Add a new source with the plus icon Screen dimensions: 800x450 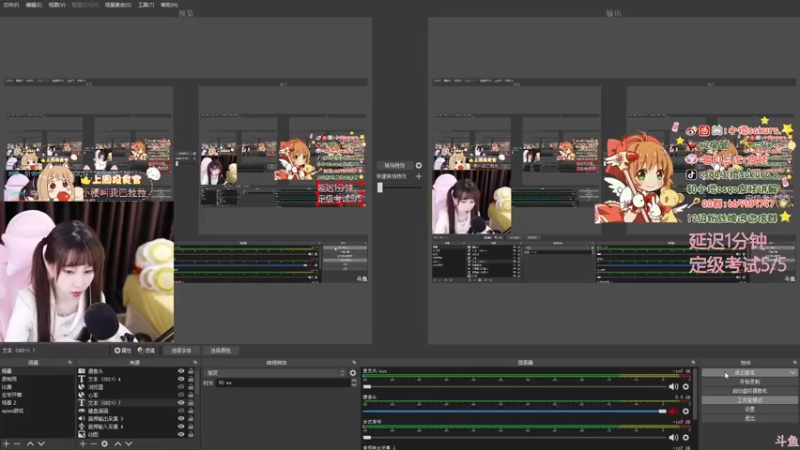[83, 444]
